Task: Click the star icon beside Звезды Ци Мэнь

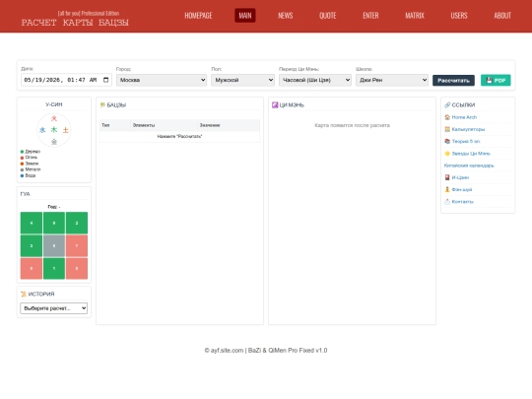Action: point(447,154)
